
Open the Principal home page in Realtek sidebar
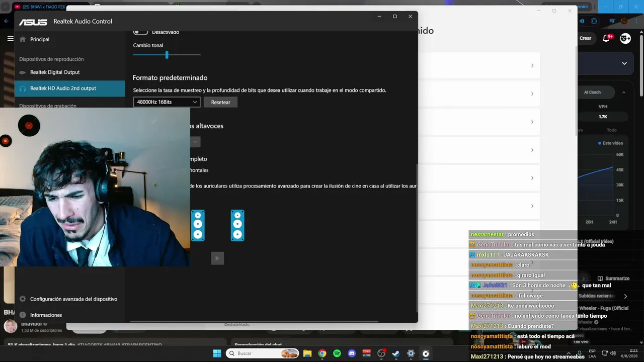(69, 39)
